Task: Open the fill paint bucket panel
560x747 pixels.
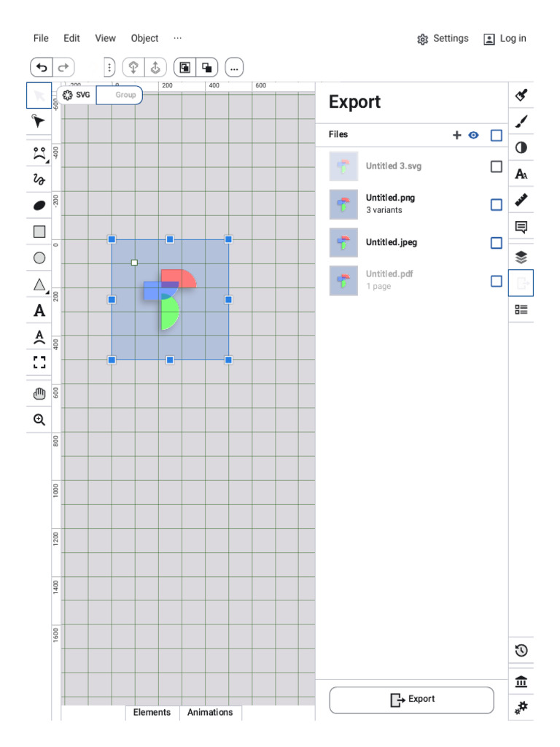Action: pyautogui.click(x=521, y=96)
